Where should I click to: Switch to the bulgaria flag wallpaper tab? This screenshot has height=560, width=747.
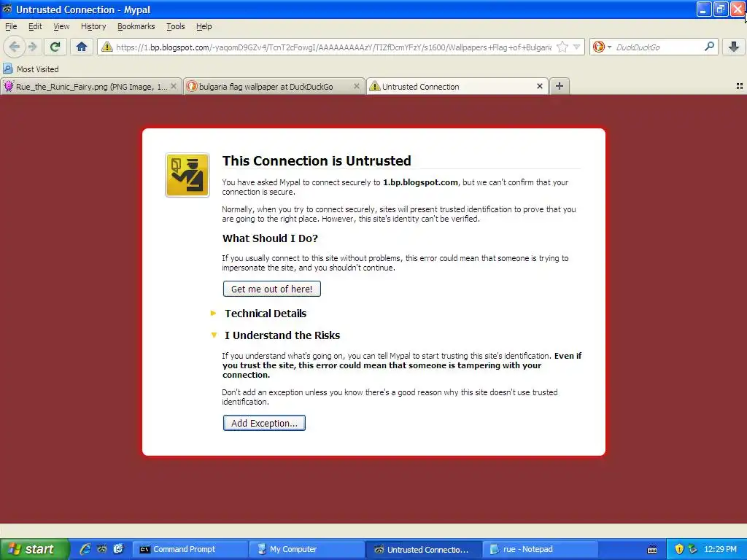point(275,87)
